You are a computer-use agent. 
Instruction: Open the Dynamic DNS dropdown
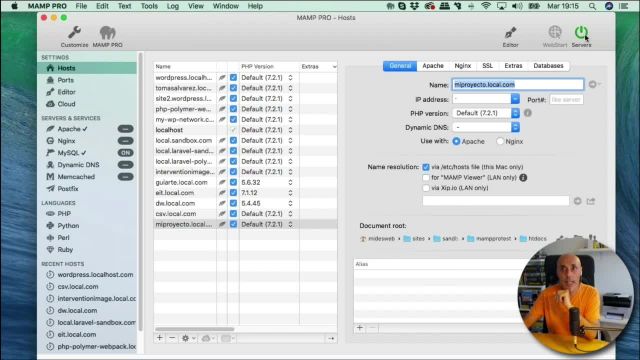coord(515,127)
